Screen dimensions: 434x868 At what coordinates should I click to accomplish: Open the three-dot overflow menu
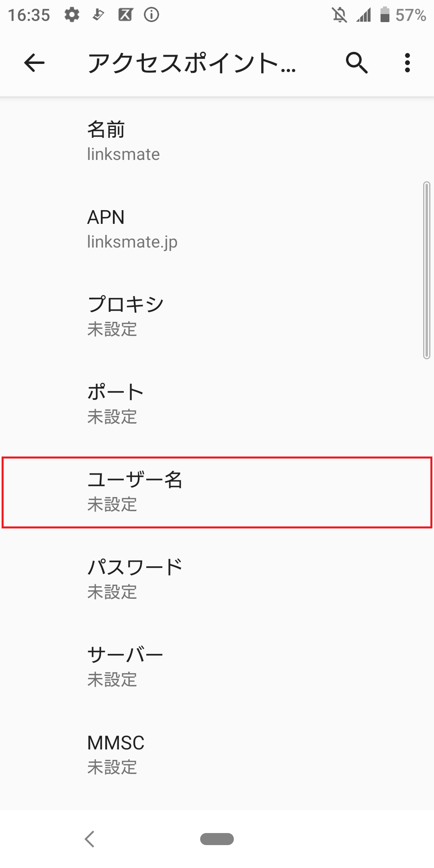click(x=407, y=63)
